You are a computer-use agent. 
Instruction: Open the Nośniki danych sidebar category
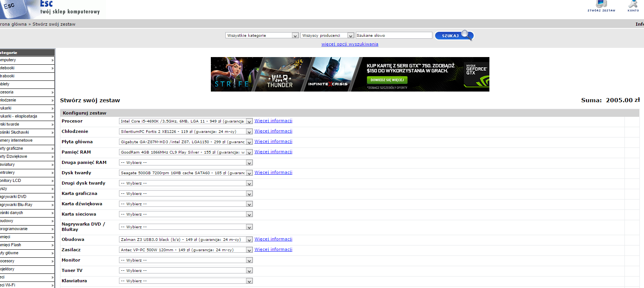click(x=27, y=213)
